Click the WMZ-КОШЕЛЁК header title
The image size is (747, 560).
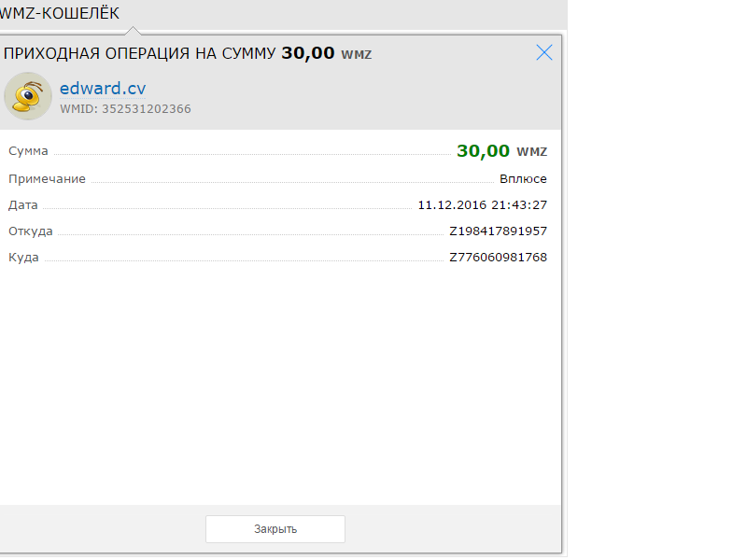pos(60,13)
